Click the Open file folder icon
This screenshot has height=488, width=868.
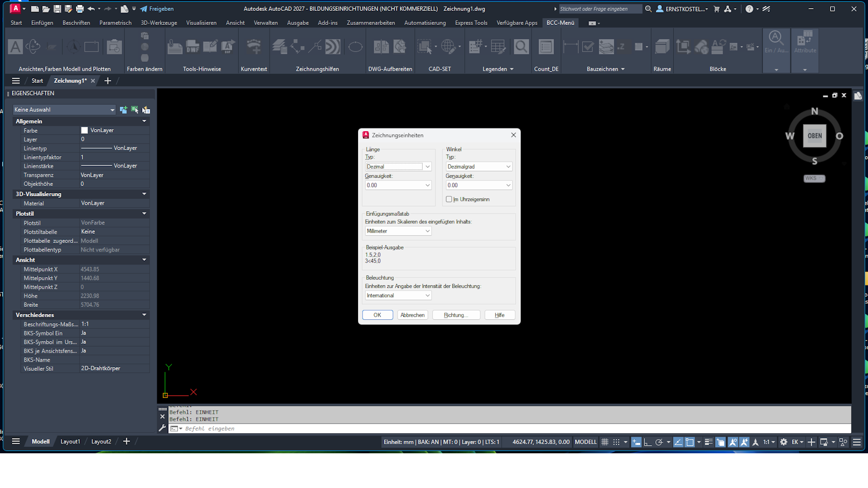[46, 9]
